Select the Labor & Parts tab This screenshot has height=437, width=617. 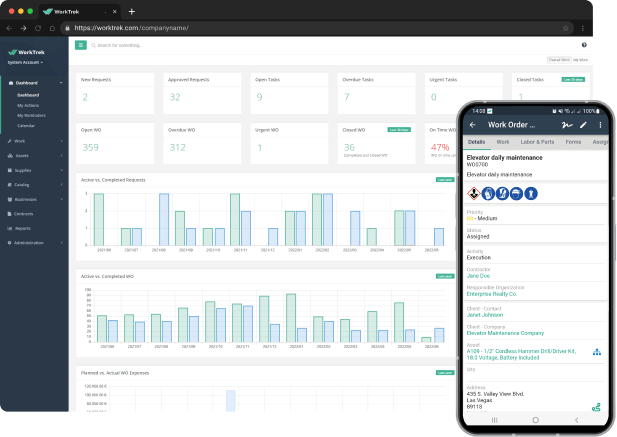click(538, 143)
